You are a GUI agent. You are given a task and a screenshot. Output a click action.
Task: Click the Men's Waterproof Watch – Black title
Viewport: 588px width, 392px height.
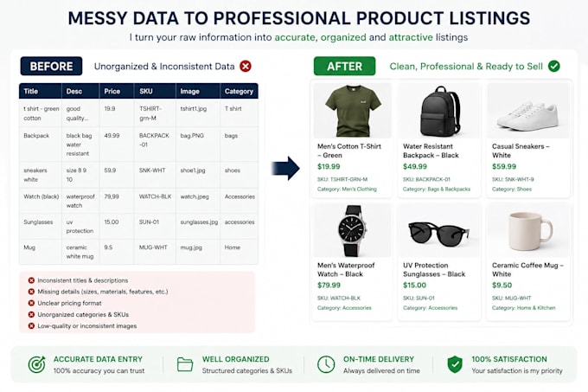346,270
